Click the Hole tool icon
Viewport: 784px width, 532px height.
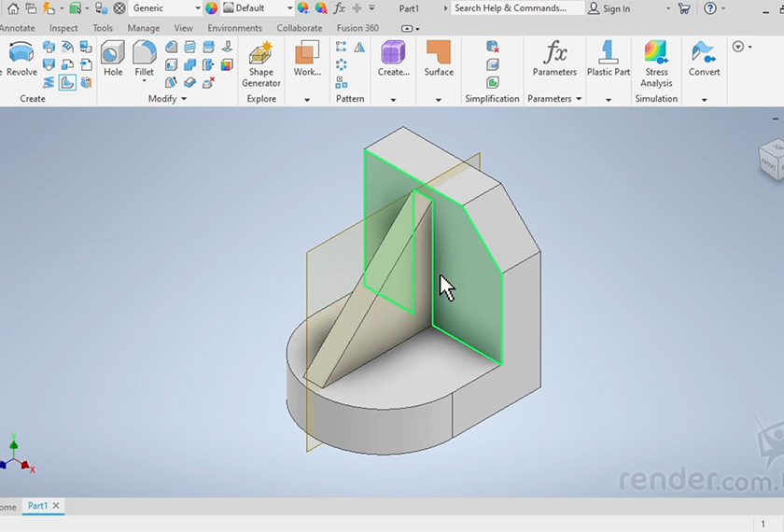click(x=113, y=59)
